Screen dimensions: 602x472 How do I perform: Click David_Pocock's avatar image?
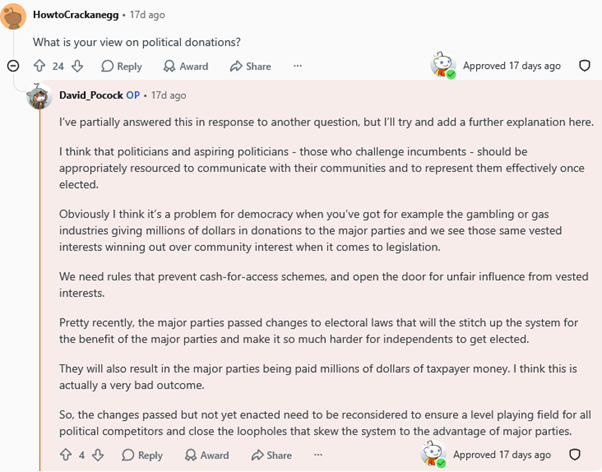(39, 96)
